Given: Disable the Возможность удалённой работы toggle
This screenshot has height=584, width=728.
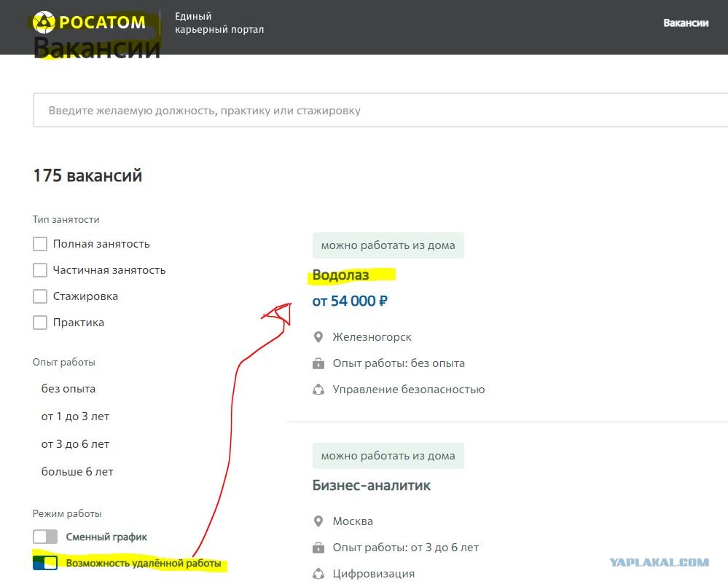Looking at the screenshot, I should pos(45,563).
